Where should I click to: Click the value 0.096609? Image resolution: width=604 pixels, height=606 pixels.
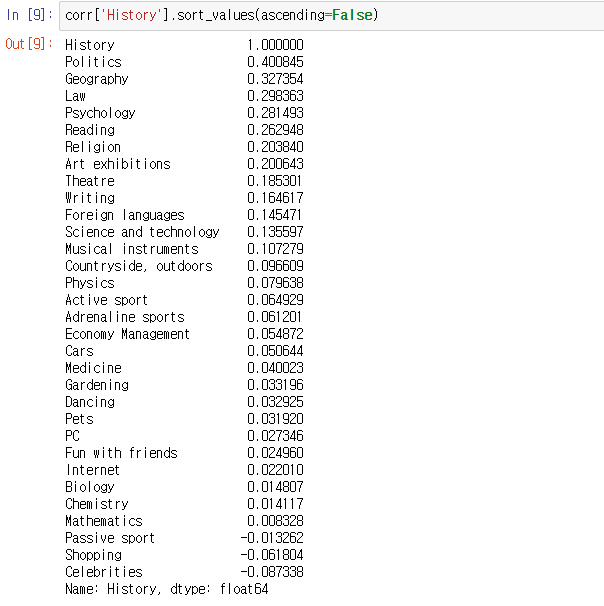click(275, 266)
